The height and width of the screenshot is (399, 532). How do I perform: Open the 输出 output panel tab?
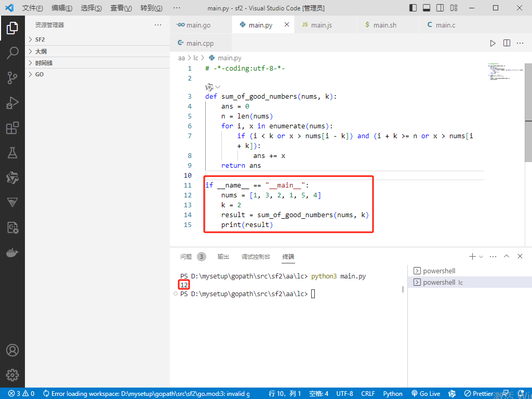(223, 257)
